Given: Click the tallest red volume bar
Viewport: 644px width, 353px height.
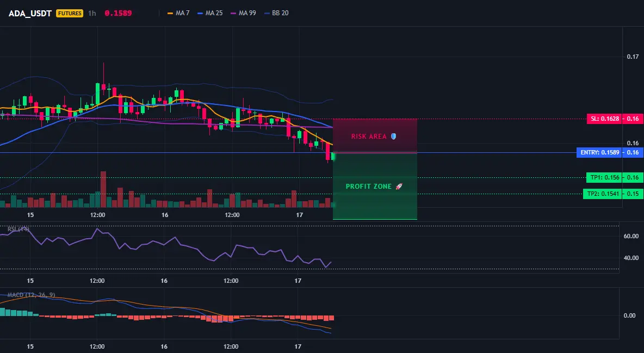Looking at the screenshot, I should tap(103, 189).
